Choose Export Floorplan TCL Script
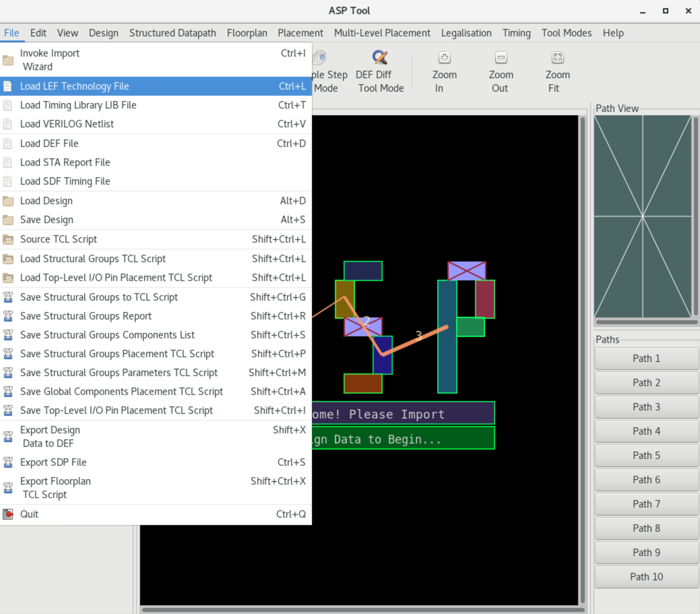This screenshot has height=614, width=700. tap(156, 488)
